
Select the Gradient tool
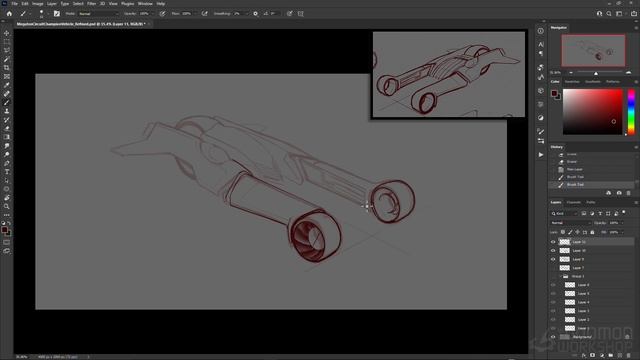click(x=7, y=137)
